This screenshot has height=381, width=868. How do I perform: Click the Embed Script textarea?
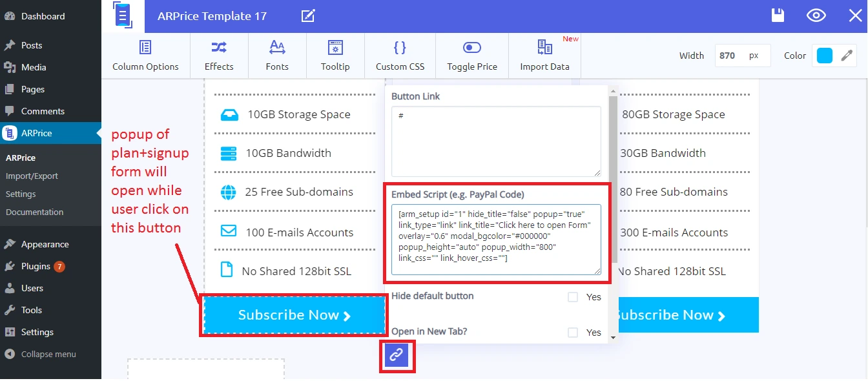(495, 240)
